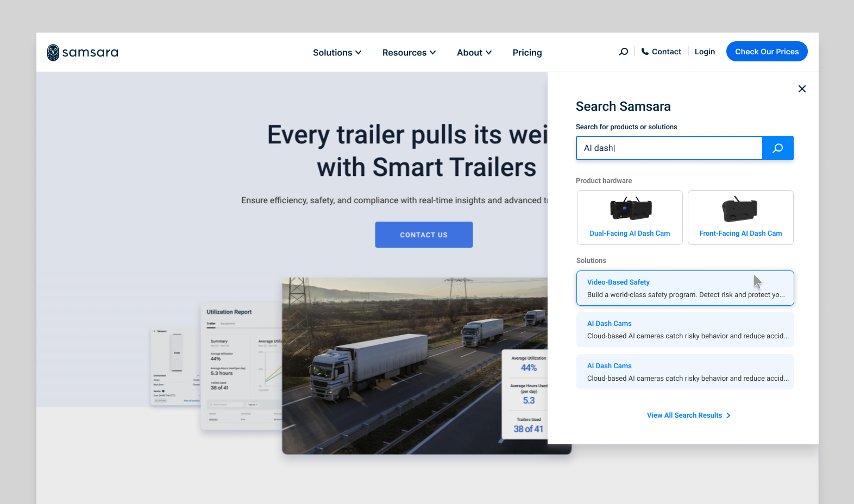The width and height of the screenshot is (854, 504).
Task: Click Check Our Prices button
Action: (767, 52)
